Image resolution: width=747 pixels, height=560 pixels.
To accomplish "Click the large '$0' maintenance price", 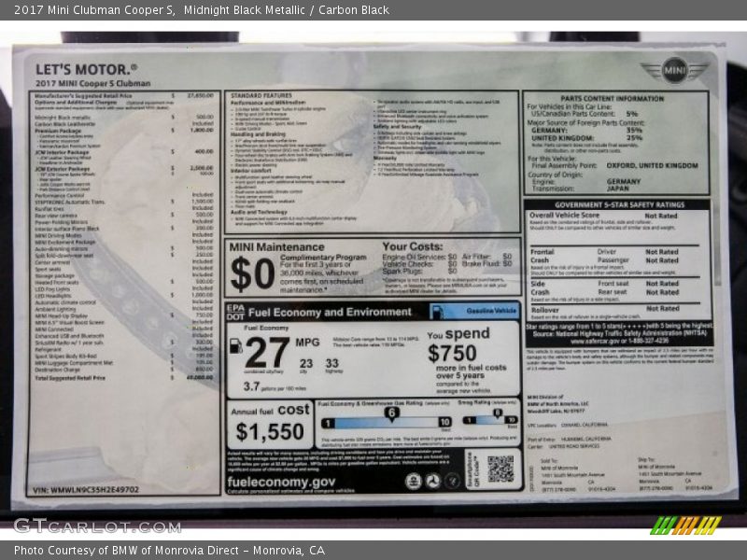I will click(x=252, y=274).
